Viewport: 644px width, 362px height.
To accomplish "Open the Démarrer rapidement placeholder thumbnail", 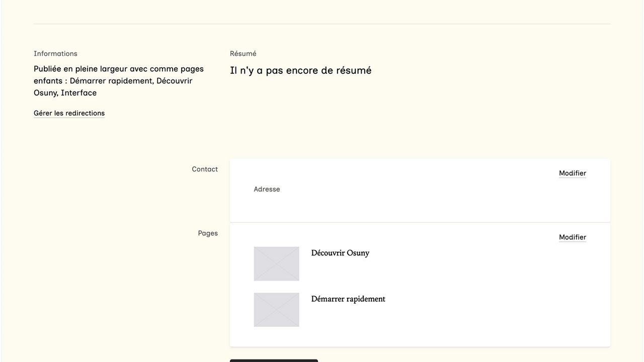I will (x=276, y=310).
